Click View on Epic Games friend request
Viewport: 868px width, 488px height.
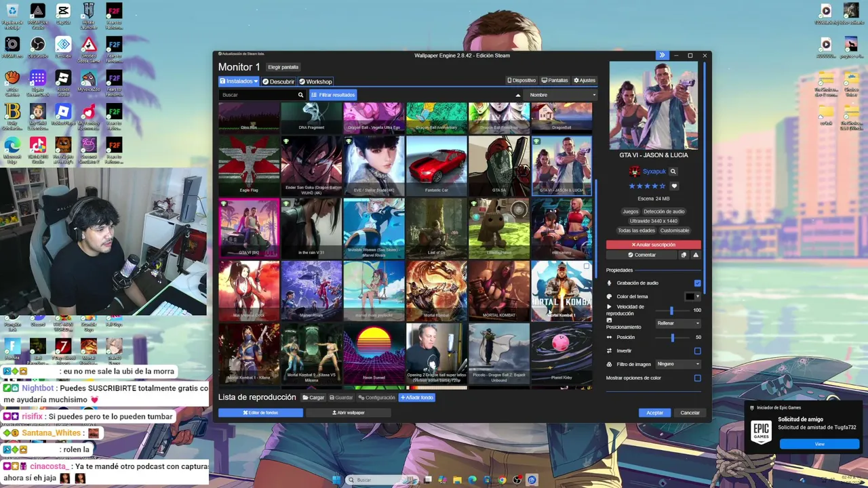pyautogui.click(x=819, y=445)
